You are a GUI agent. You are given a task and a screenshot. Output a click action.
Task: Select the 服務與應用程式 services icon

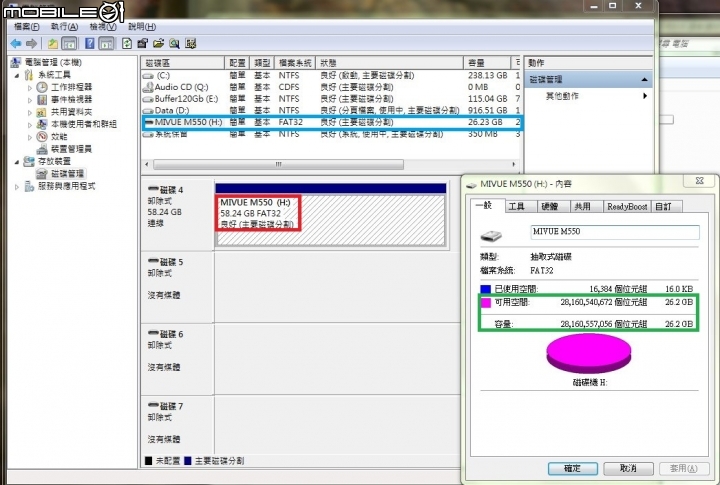[x=29, y=186]
